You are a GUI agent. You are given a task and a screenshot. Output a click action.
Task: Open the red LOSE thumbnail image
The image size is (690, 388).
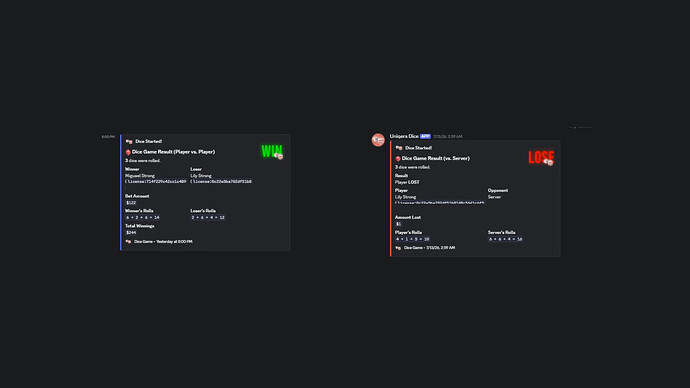541,157
